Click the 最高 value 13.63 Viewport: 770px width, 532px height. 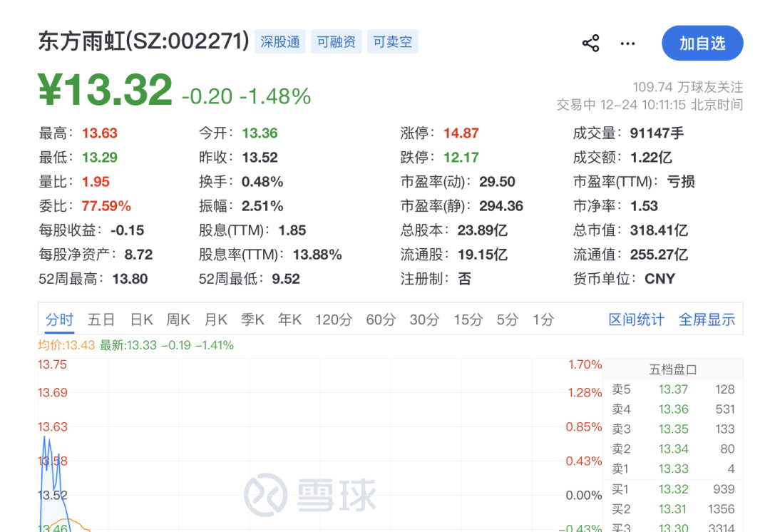click(100, 133)
